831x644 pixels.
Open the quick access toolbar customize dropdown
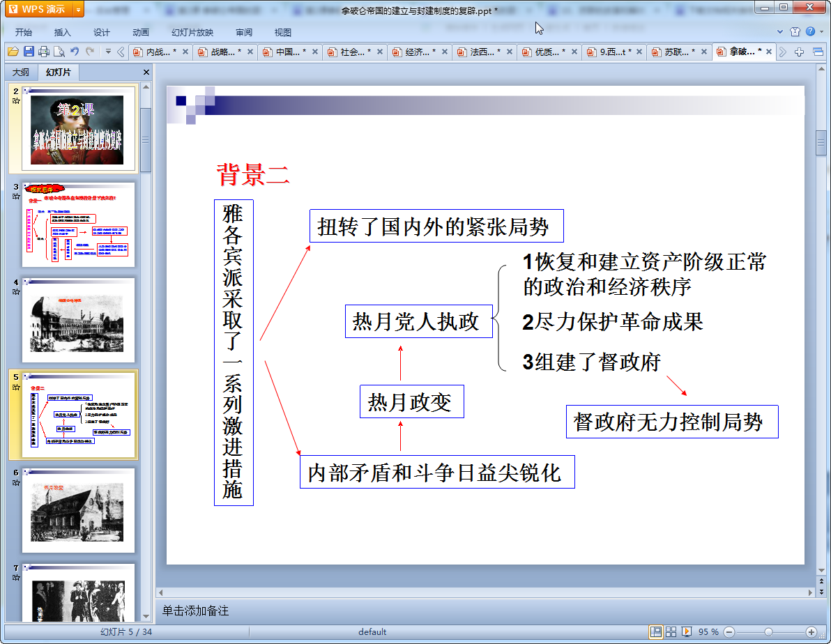pyautogui.click(x=108, y=52)
